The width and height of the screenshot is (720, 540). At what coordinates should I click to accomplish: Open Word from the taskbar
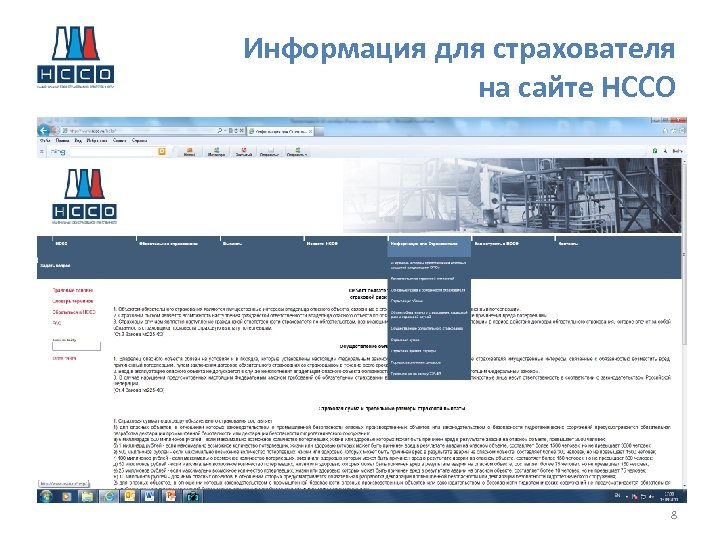click(x=150, y=496)
